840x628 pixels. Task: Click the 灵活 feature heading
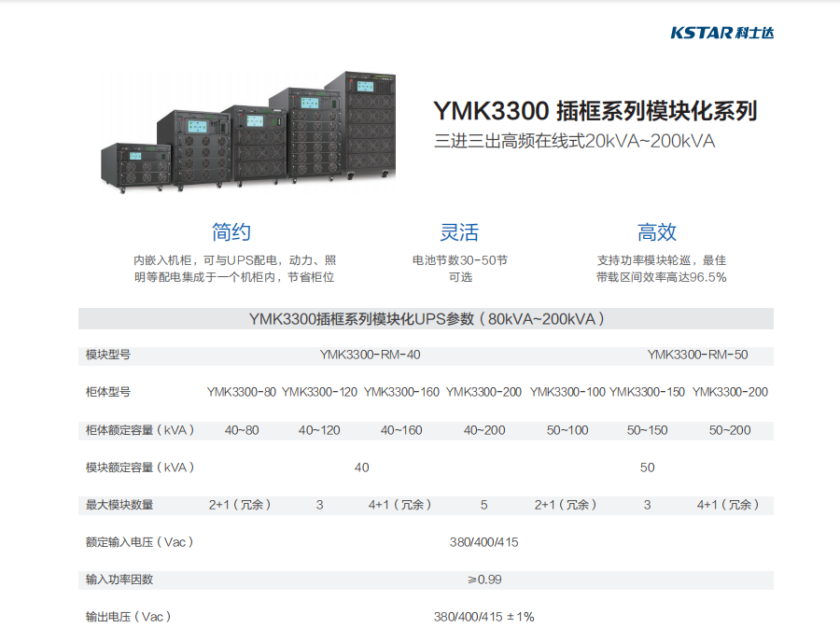pos(459,231)
